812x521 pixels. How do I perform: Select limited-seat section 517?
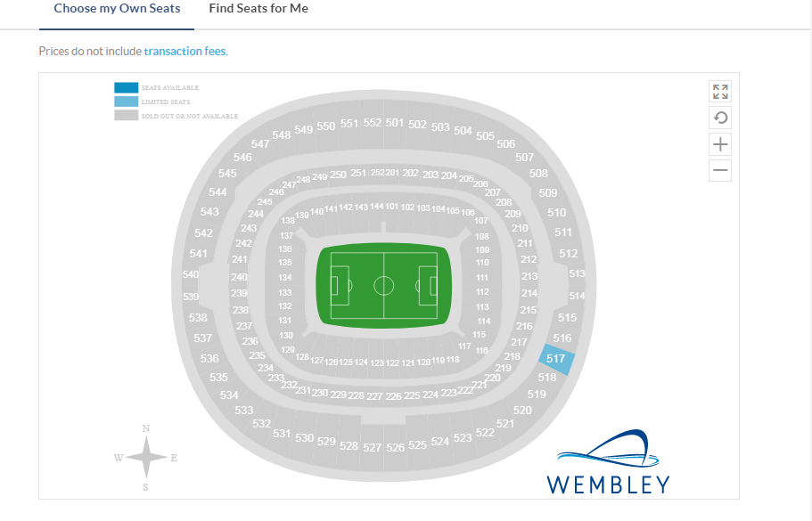click(556, 359)
